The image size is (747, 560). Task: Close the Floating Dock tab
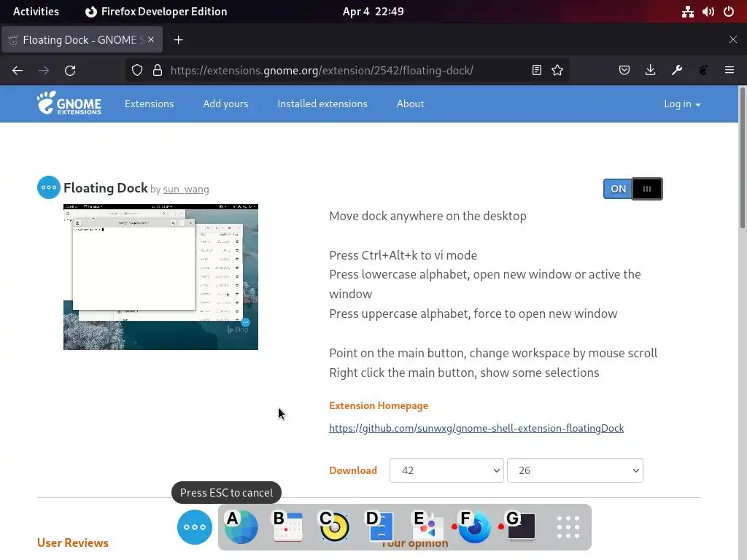pyautogui.click(x=151, y=39)
